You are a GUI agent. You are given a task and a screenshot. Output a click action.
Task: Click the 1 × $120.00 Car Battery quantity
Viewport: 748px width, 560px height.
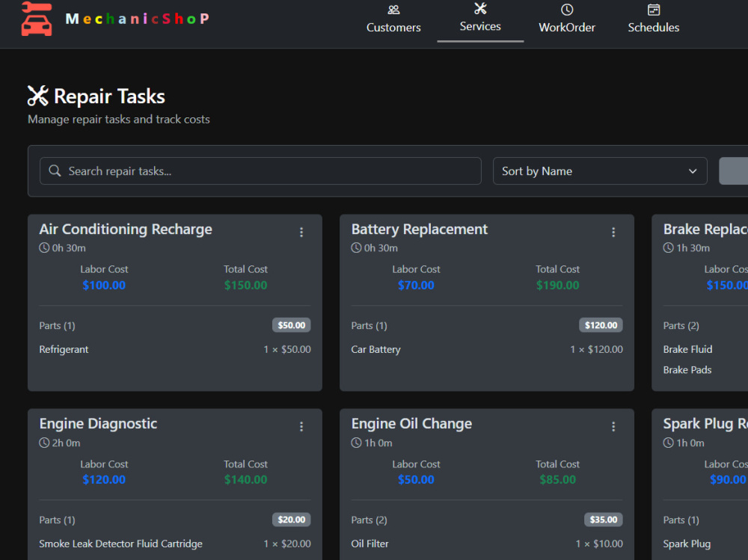[x=596, y=349]
